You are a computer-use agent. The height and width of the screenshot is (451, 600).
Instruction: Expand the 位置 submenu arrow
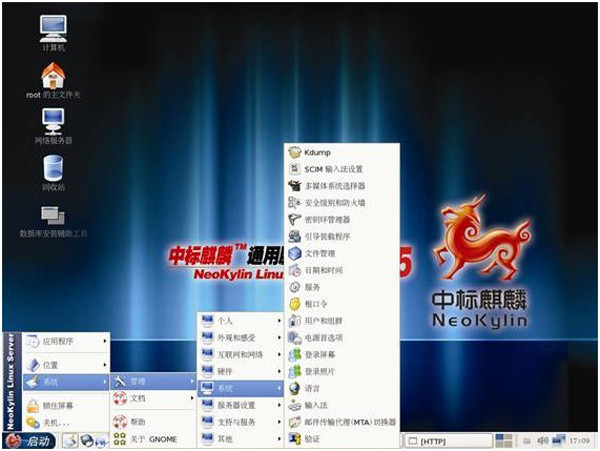(105, 365)
